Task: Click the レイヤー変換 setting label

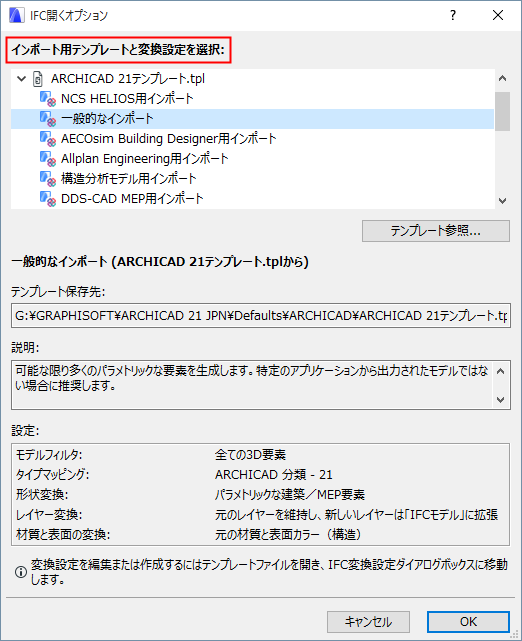Action: (x=49, y=515)
